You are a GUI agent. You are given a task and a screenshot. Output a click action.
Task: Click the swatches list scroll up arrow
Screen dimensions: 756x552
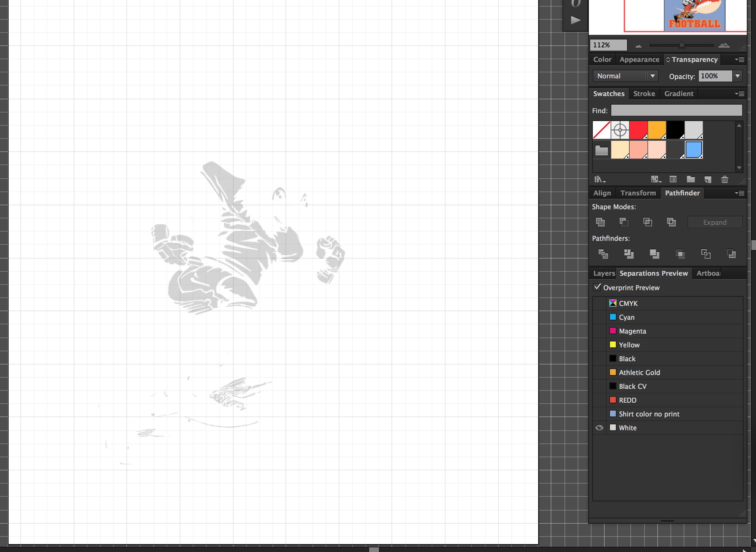click(x=739, y=126)
